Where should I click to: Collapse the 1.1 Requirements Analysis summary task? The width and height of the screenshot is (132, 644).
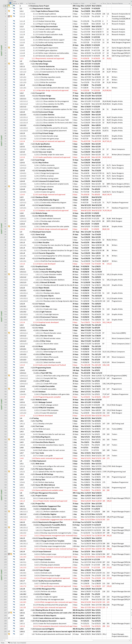pyautogui.click(x=30, y=8)
